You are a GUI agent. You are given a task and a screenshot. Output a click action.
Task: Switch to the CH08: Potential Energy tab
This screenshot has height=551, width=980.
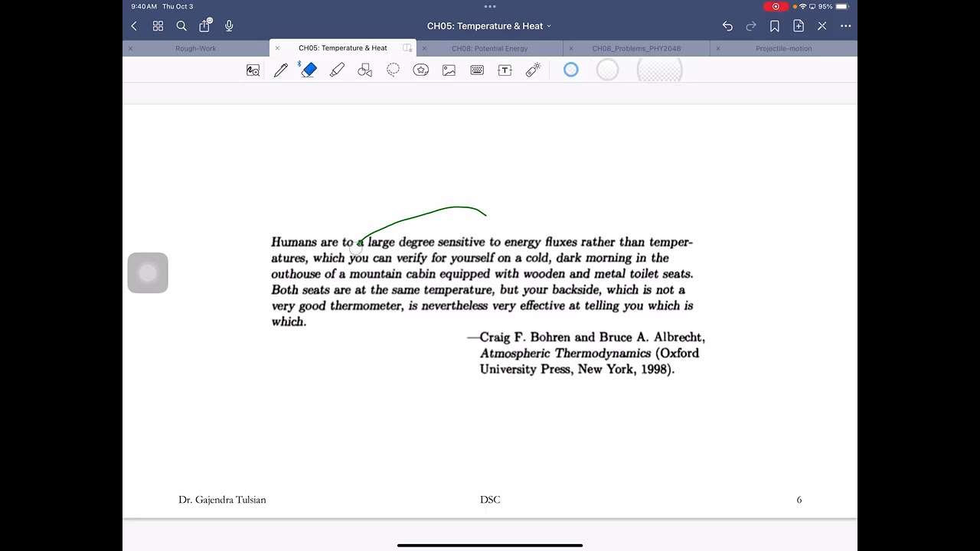point(490,48)
